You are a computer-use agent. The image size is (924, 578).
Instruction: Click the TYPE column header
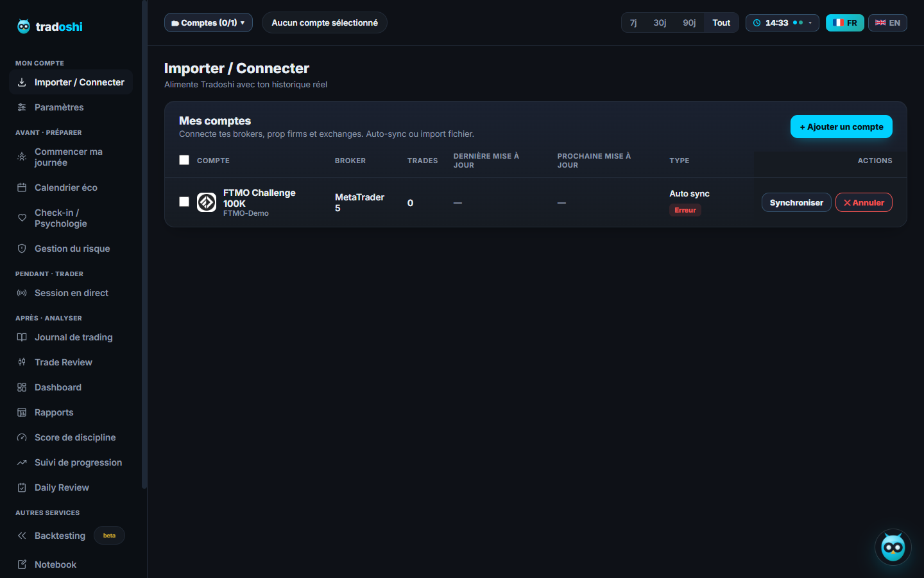coord(679,161)
